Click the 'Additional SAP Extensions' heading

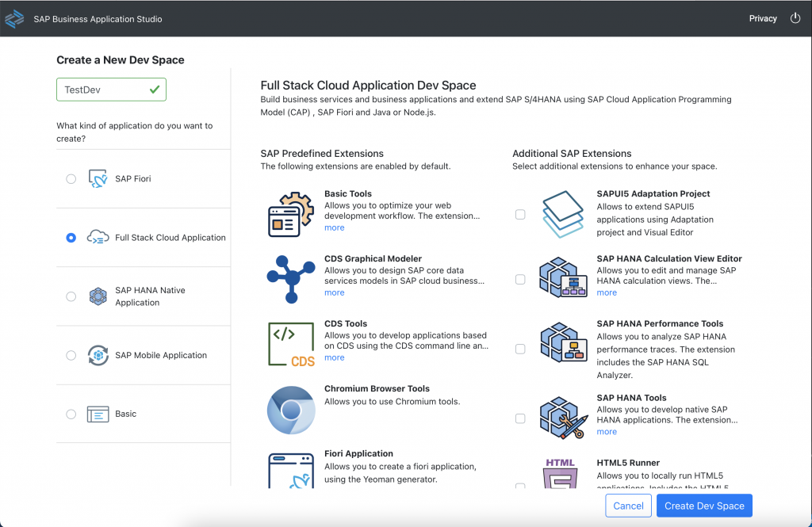(x=572, y=154)
